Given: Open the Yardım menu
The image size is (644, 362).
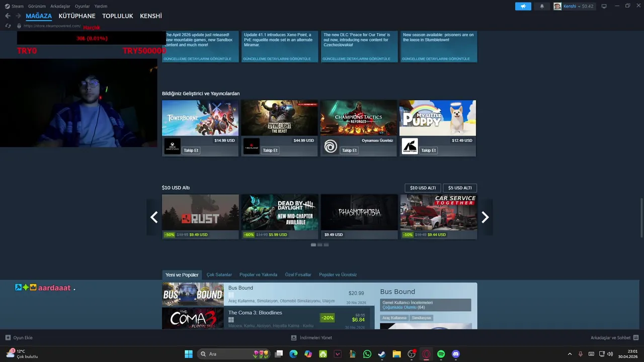Looking at the screenshot, I should point(101,6).
